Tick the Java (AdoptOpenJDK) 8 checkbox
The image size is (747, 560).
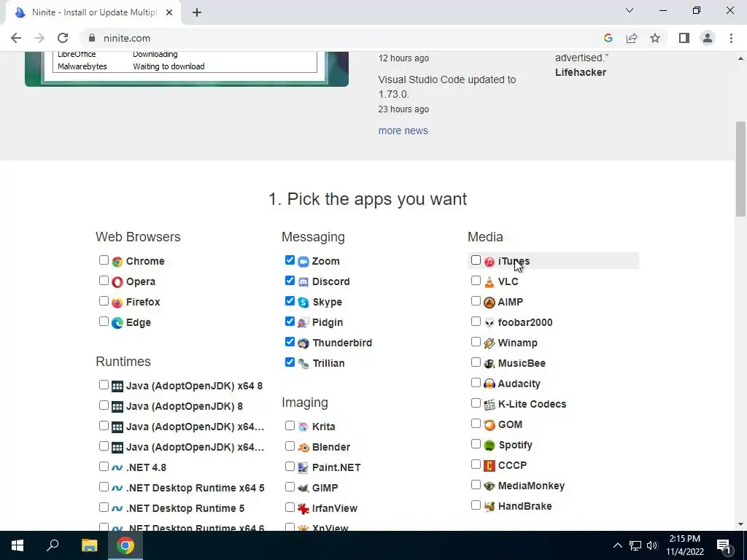pos(104,405)
